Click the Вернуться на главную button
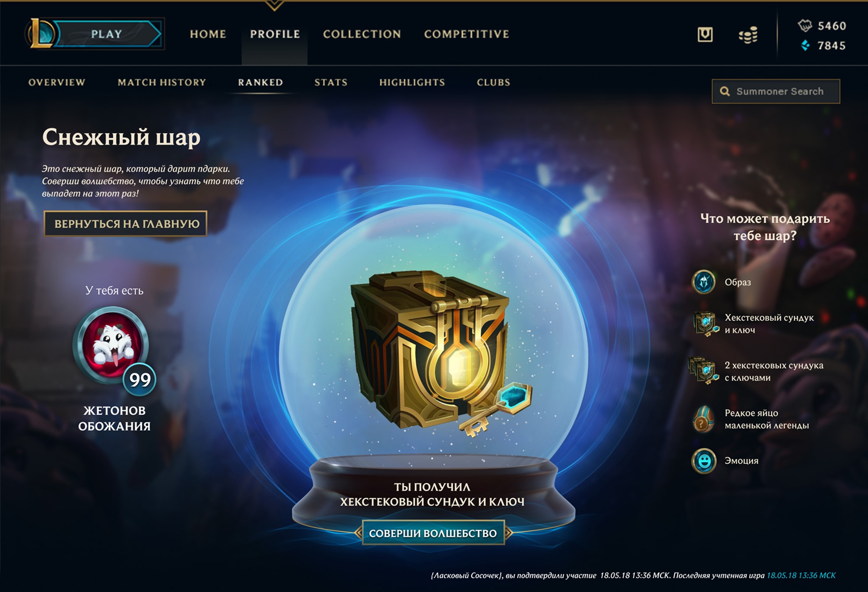This screenshot has width=868, height=592. click(x=125, y=224)
